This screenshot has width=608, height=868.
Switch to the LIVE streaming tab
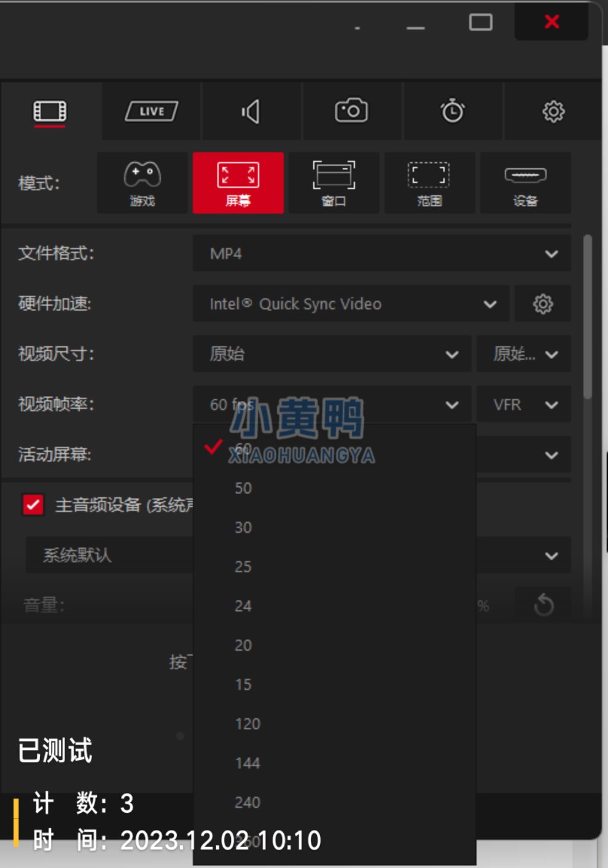152,112
